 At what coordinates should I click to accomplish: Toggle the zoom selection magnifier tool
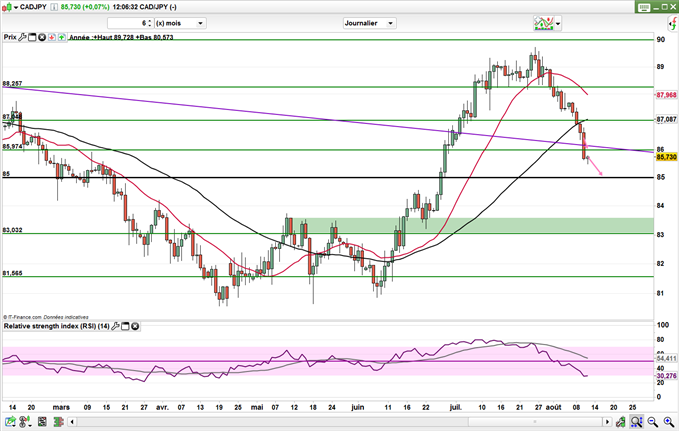coord(636,421)
